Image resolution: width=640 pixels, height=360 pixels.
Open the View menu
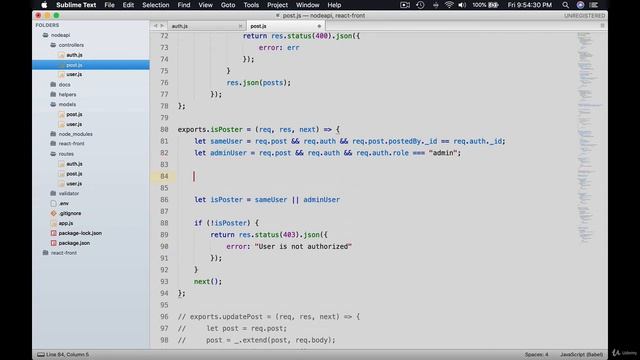[x=205, y=5]
